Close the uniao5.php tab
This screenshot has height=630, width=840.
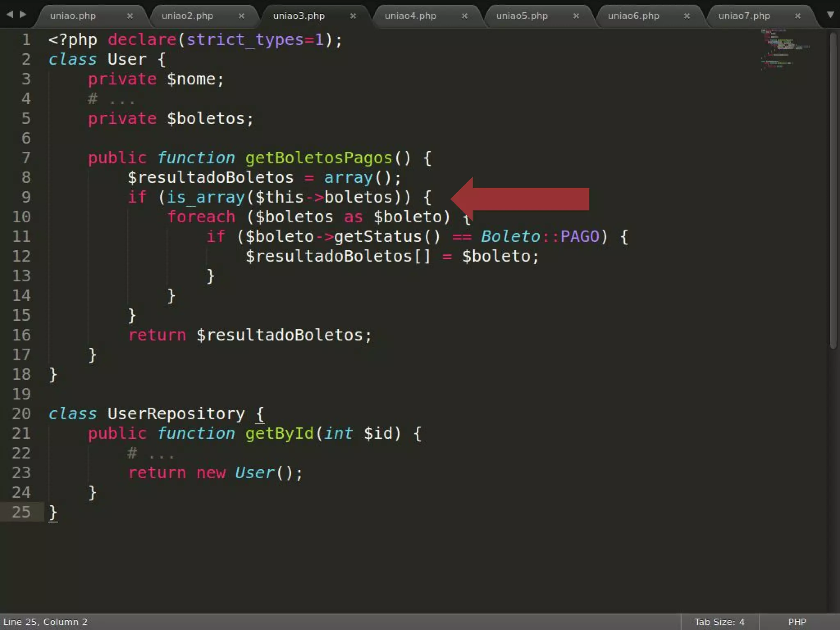coord(576,16)
